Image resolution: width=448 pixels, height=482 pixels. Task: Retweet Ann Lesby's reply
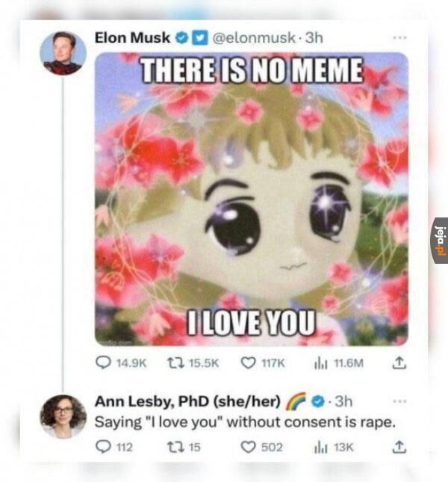184,447
